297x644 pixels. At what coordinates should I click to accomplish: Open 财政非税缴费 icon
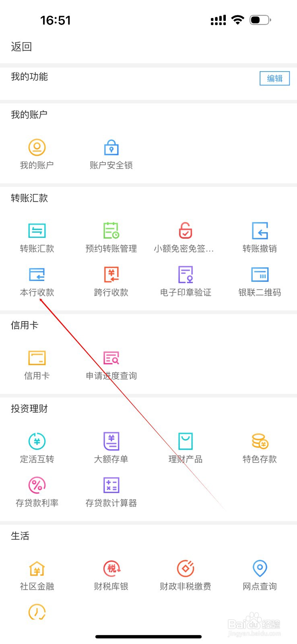pyautogui.click(x=186, y=568)
